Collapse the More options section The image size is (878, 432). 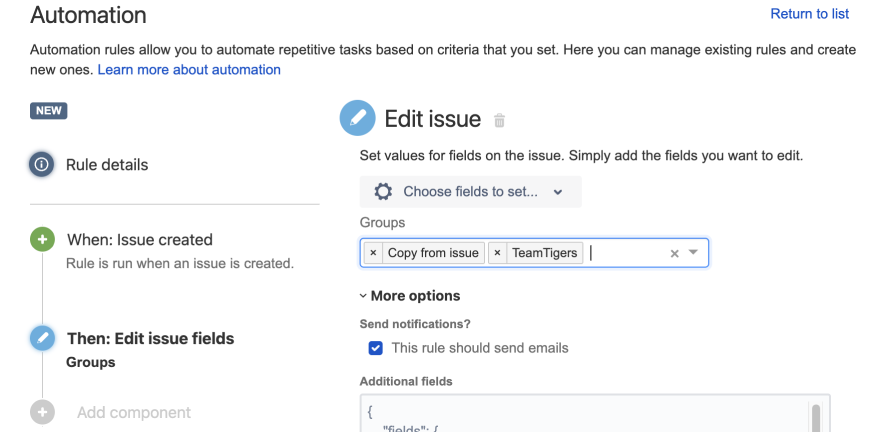pos(410,296)
